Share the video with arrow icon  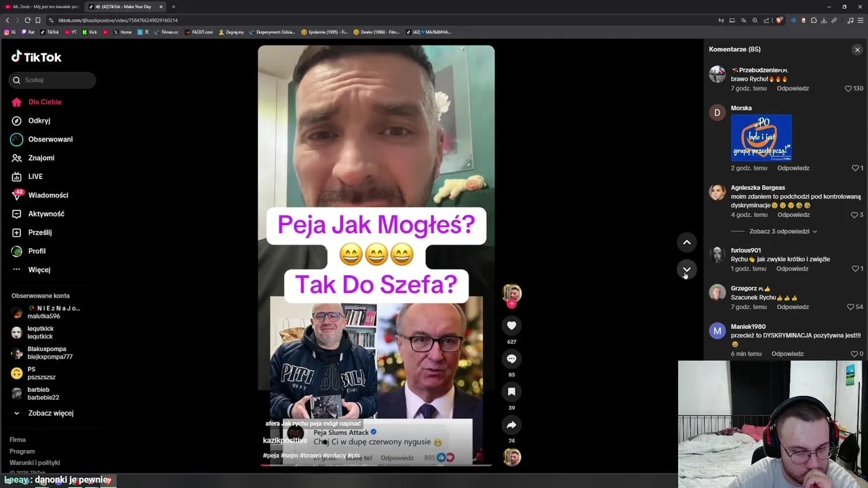[511, 425]
